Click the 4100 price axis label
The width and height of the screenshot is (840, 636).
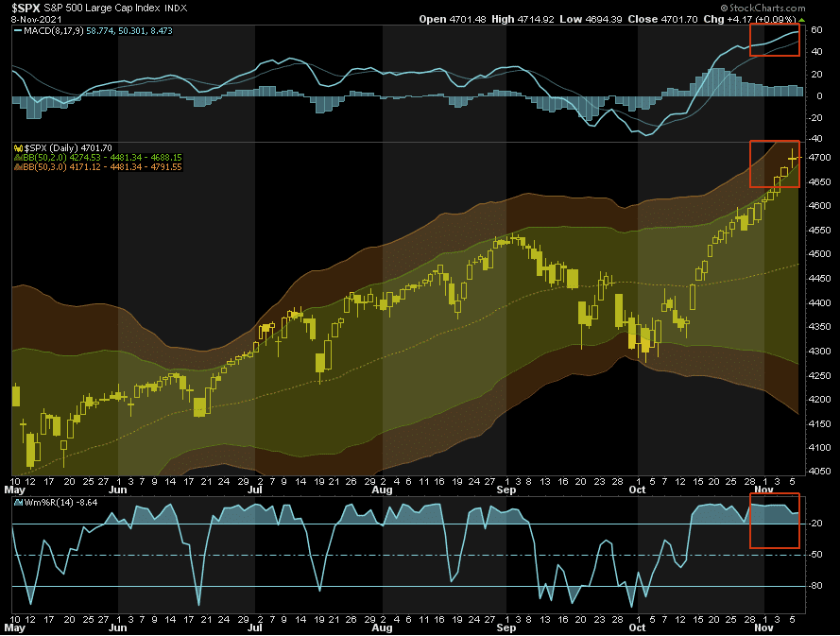point(820,448)
